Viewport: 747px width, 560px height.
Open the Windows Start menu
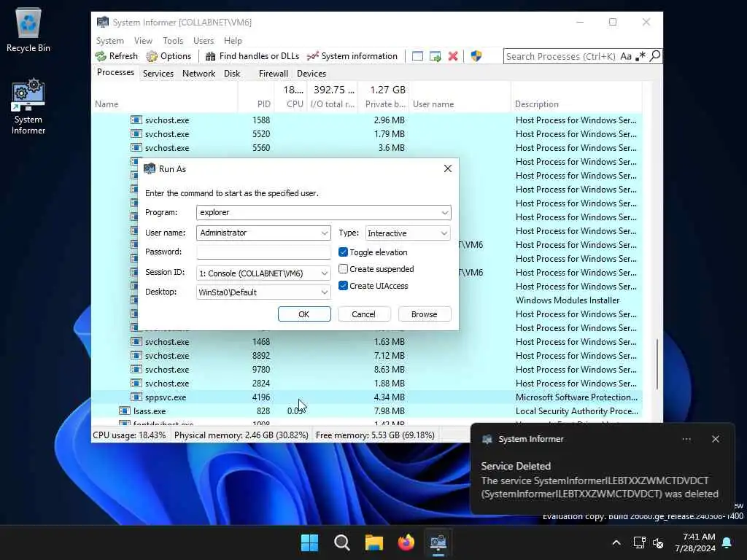309,542
